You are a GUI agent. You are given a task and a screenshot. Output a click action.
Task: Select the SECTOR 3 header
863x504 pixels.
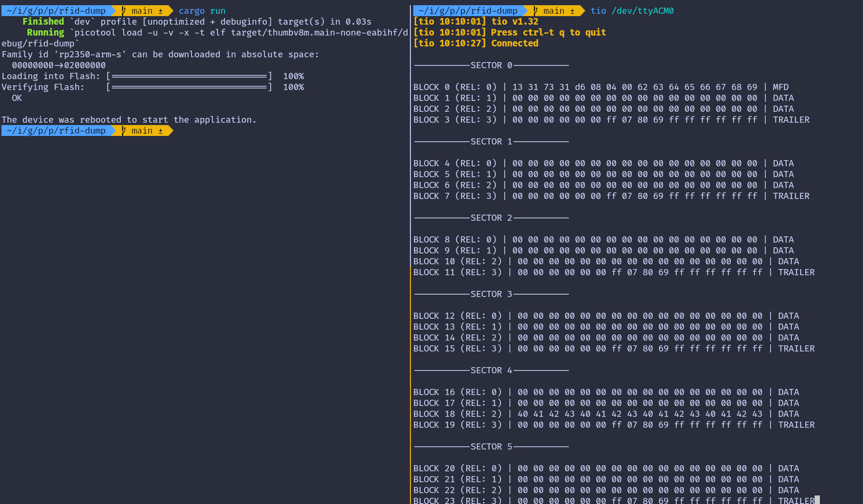tap(491, 294)
